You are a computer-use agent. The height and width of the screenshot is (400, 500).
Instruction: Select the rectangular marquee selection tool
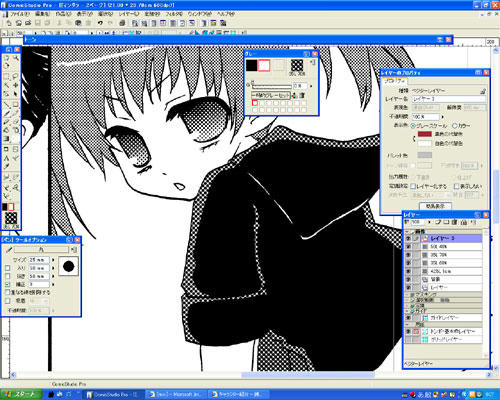coord(6,76)
